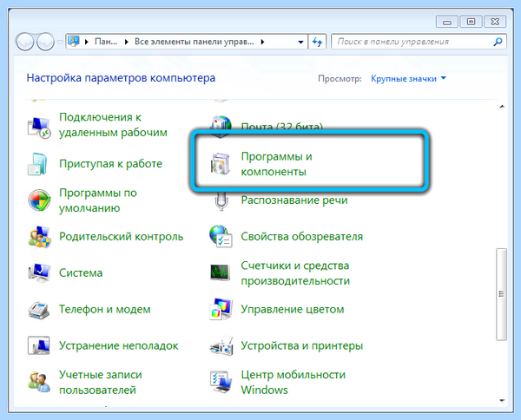Screen dimensions: 521x420
Task: Click the Phone and Modem icon
Action: point(39,310)
